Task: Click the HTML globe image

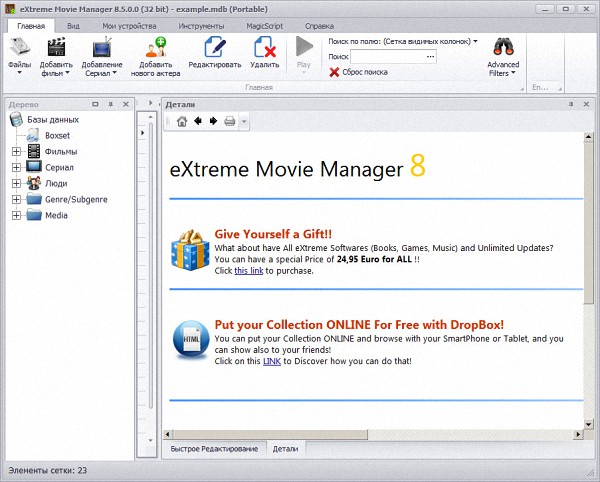Action: click(x=191, y=340)
